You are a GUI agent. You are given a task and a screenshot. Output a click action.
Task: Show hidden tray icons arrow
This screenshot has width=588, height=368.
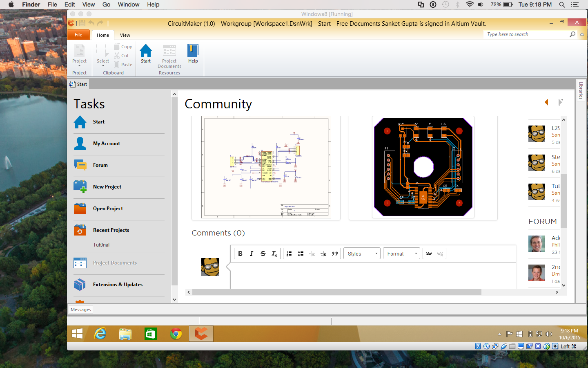coord(499,334)
